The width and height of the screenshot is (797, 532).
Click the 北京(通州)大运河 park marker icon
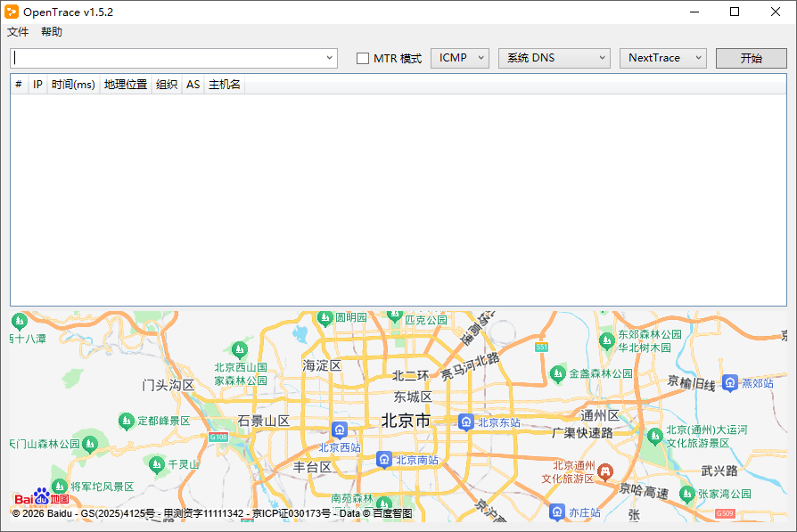654,436
